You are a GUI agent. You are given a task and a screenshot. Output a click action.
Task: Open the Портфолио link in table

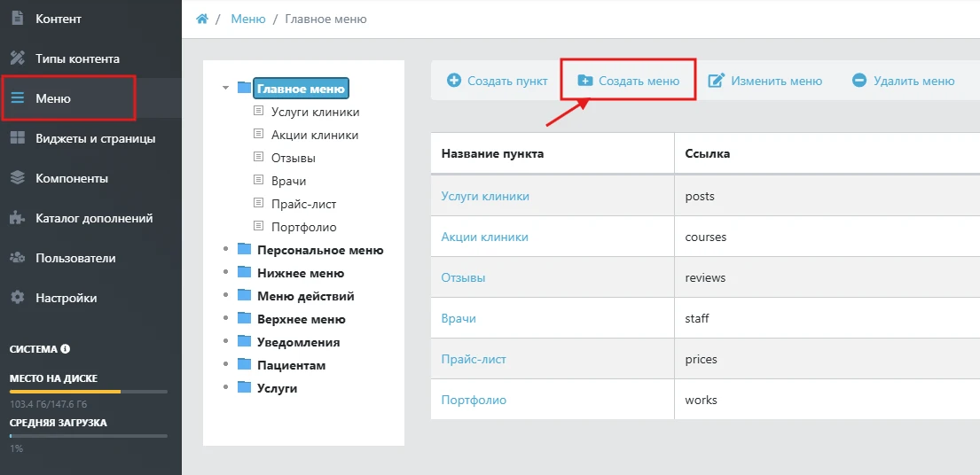[474, 400]
